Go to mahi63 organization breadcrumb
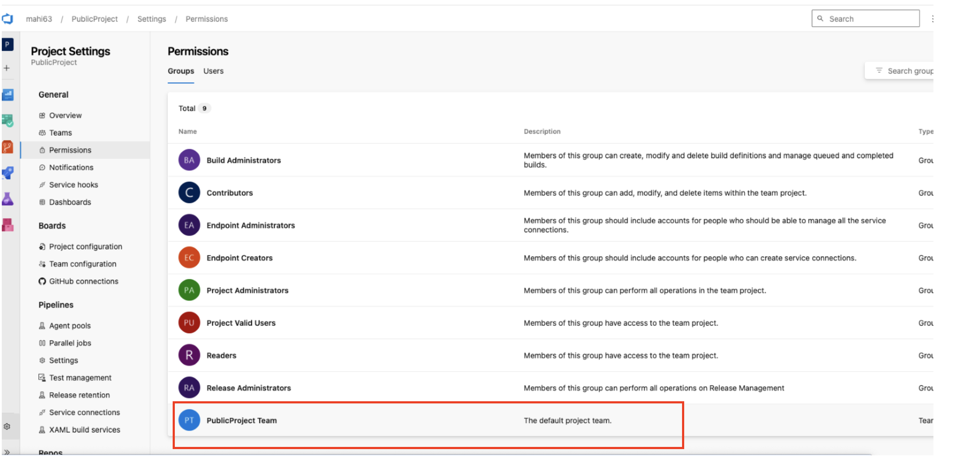 click(x=39, y=19)
